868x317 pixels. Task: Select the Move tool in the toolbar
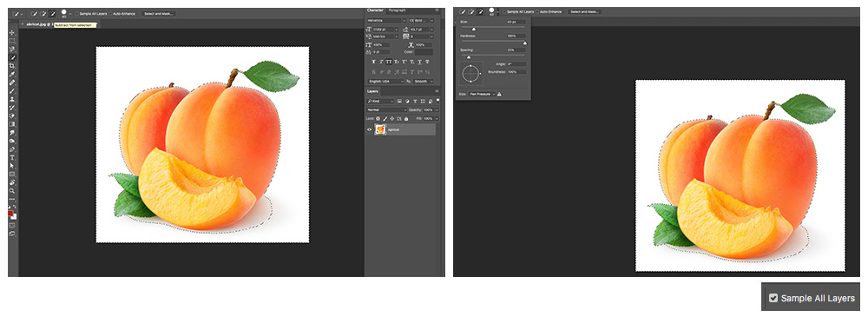point(12,33)
